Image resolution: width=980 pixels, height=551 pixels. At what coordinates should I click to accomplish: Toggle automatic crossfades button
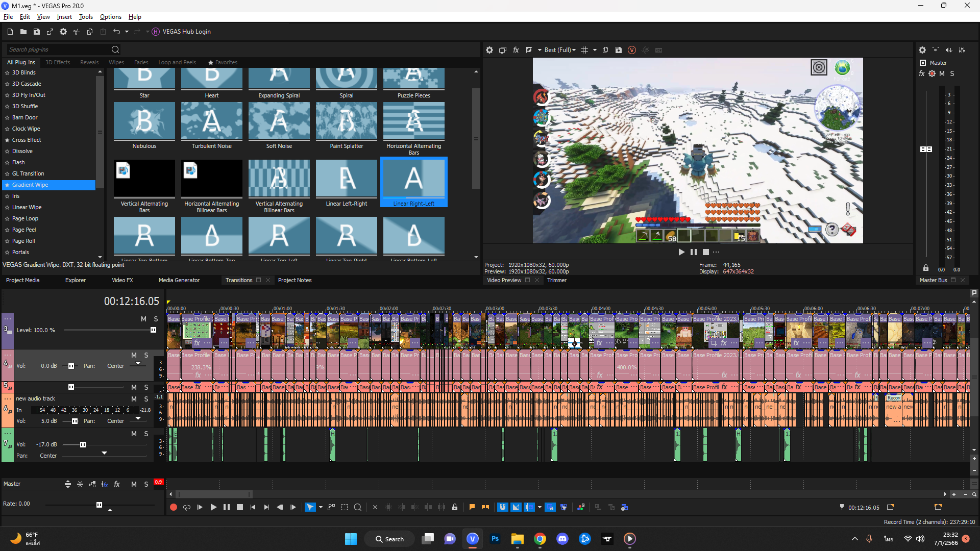click(x=516, y=507)
